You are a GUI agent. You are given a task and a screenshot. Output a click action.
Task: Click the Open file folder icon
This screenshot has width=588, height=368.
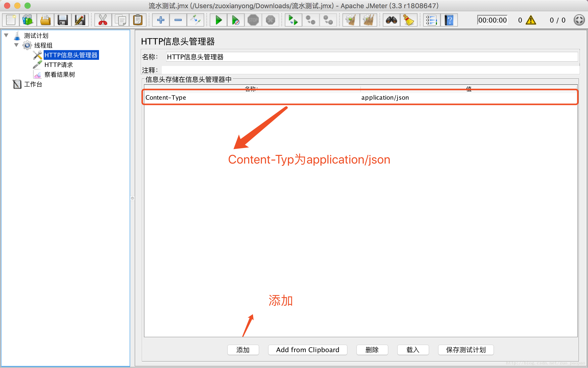tap(45, 20)
